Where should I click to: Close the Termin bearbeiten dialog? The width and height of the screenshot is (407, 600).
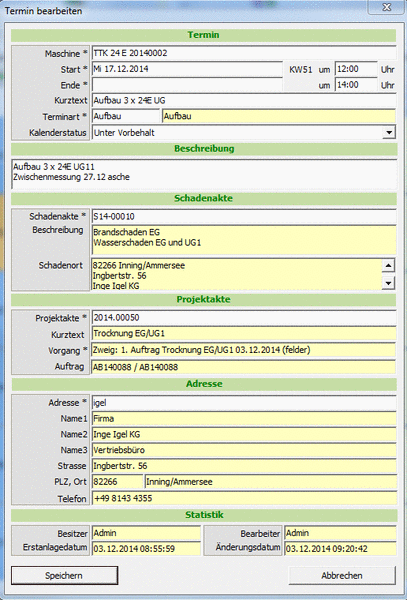pos(386,7)
